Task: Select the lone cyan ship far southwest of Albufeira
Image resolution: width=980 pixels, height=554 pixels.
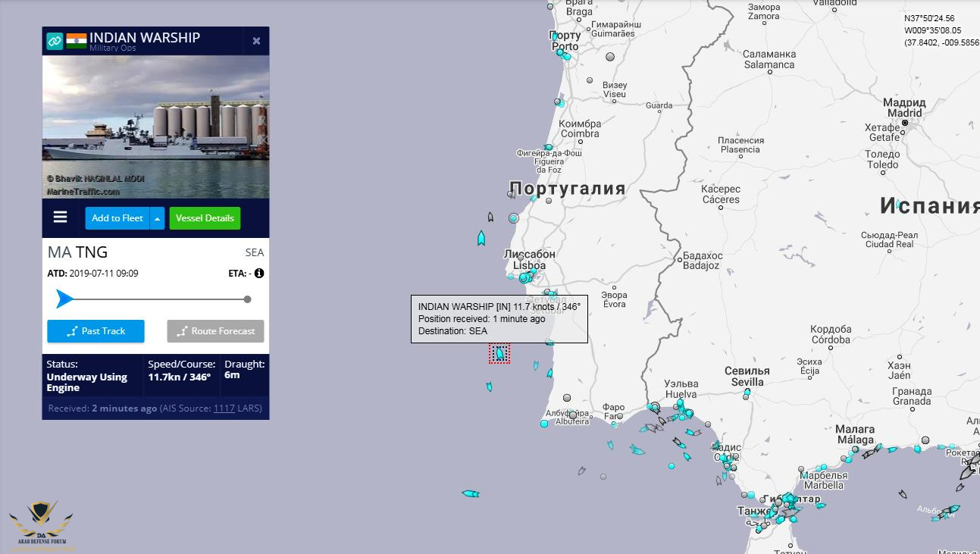Action: 471,493
